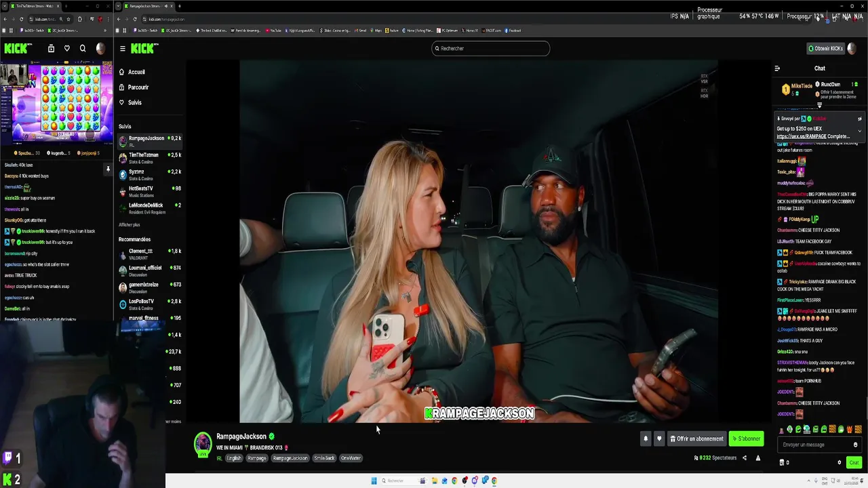Reload page in the right browser window
868x488 pixels.
135,19
